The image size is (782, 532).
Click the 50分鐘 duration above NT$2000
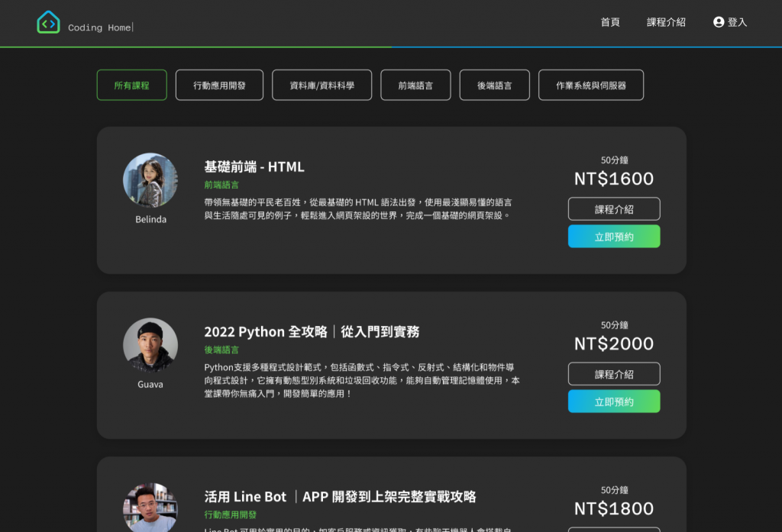point(614,325)
